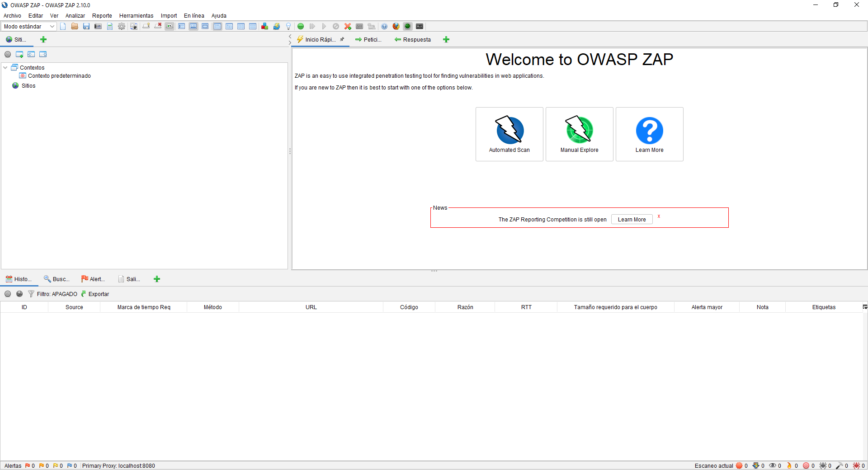Switch to the Respuesta tab
868x470 pixels.
(x=413, y=40)
